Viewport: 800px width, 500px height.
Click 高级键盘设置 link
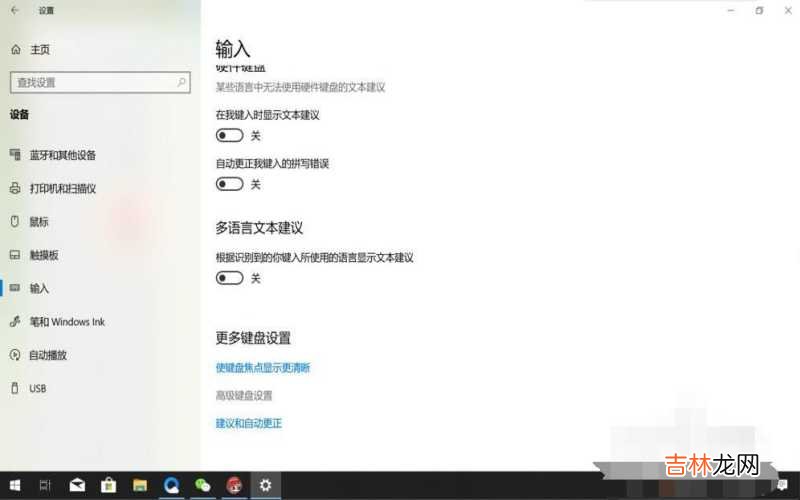point(244,396)
